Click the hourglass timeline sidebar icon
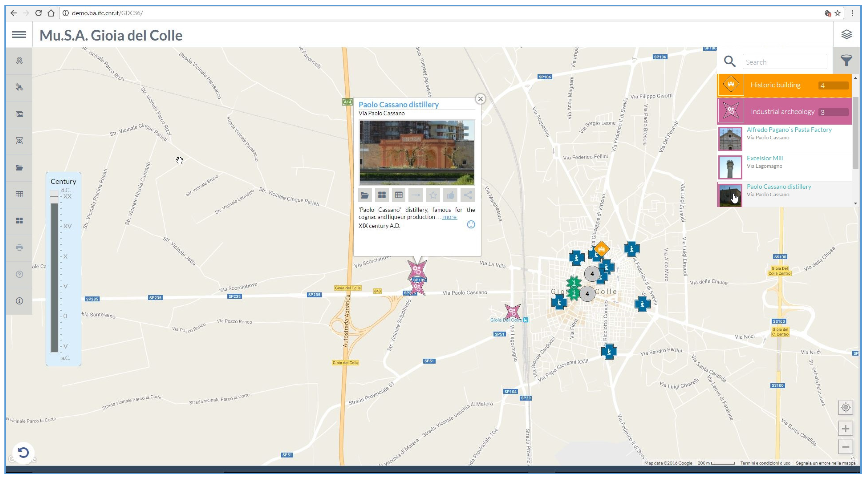 coord(20,141)
